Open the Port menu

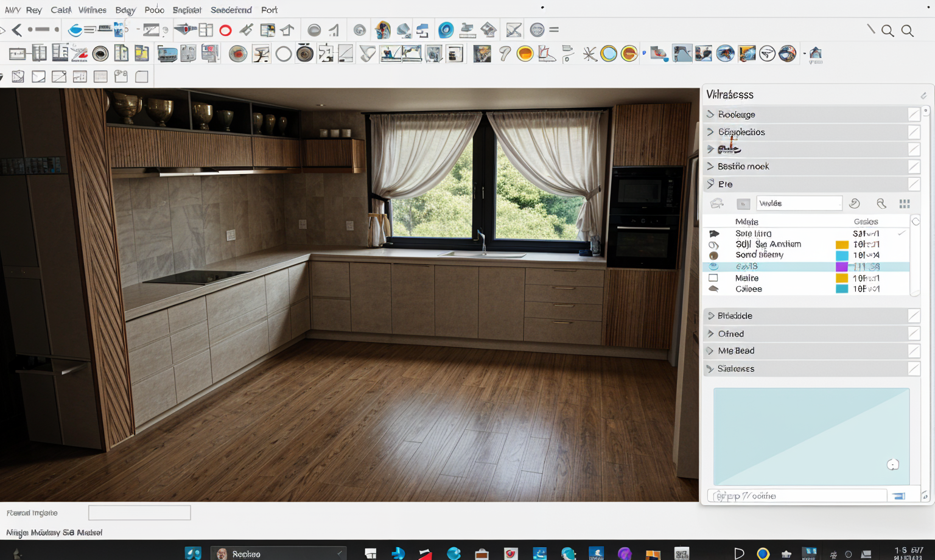[269, 10]
